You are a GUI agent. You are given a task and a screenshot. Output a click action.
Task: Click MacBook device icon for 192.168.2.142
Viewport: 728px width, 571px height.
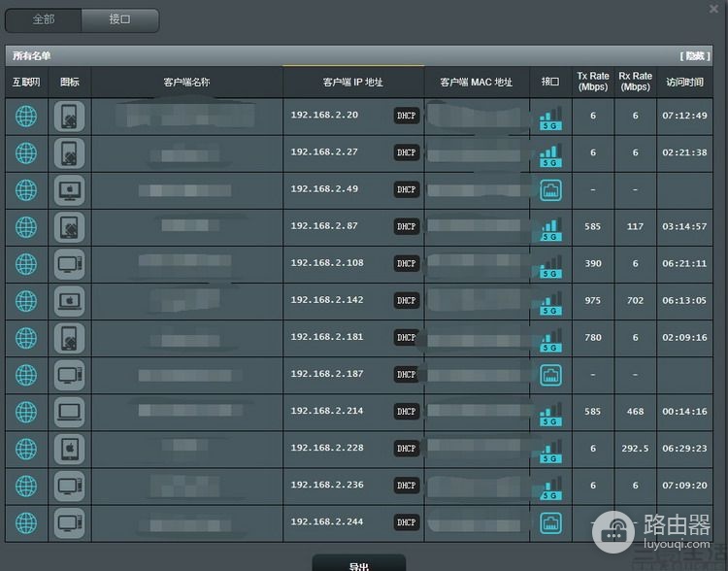pos(70,301)
